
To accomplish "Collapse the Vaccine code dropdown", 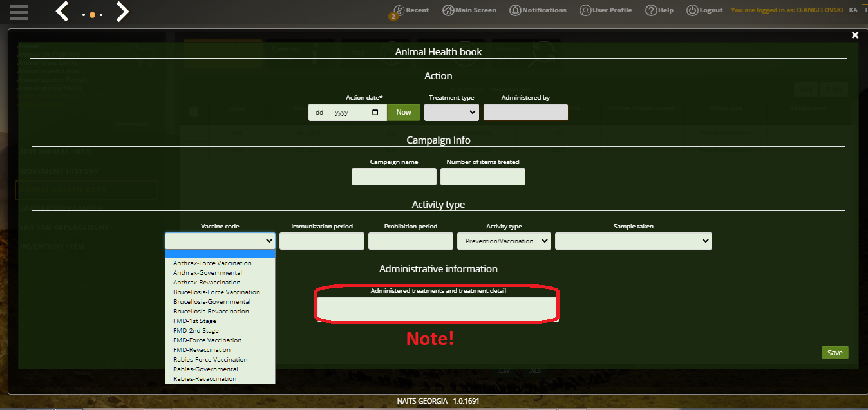I will 220,241.
